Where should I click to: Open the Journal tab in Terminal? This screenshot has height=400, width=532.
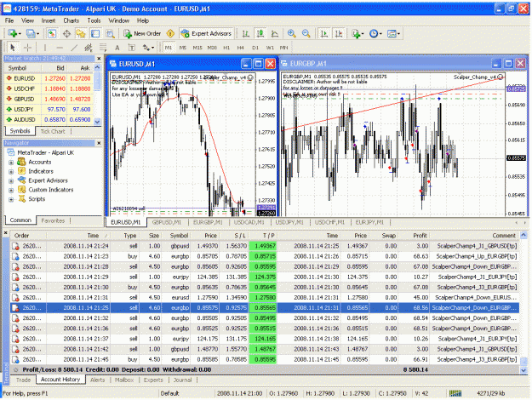tap(182, 380)
